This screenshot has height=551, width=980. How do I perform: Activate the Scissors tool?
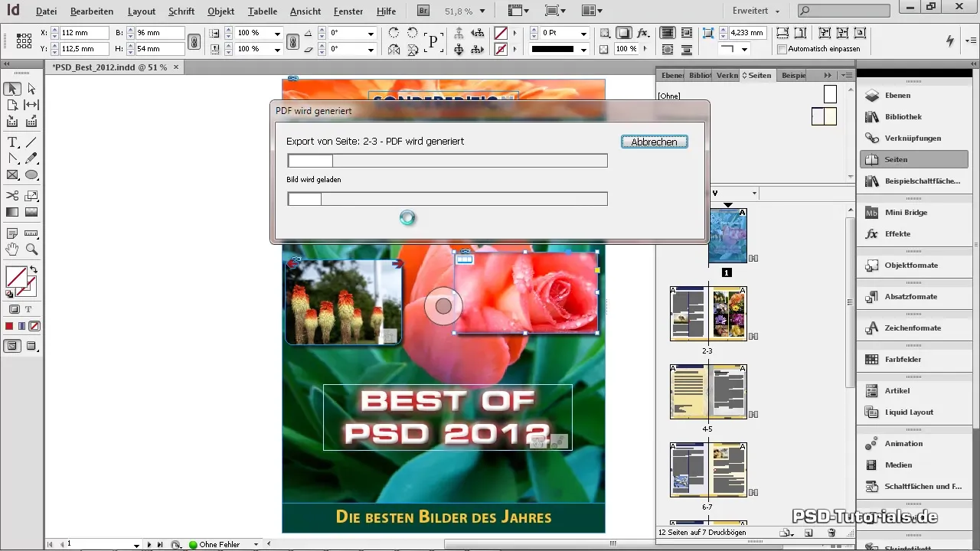(x=13, y=196)
